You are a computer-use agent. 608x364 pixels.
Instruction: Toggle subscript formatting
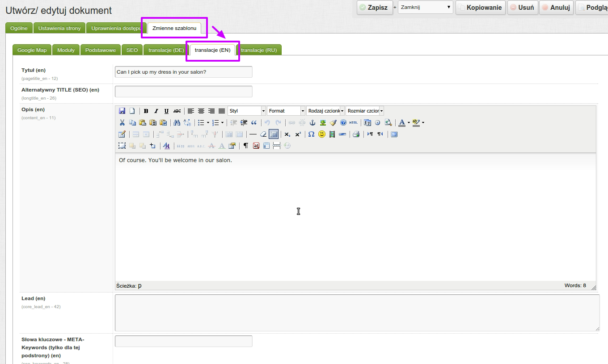287,134
